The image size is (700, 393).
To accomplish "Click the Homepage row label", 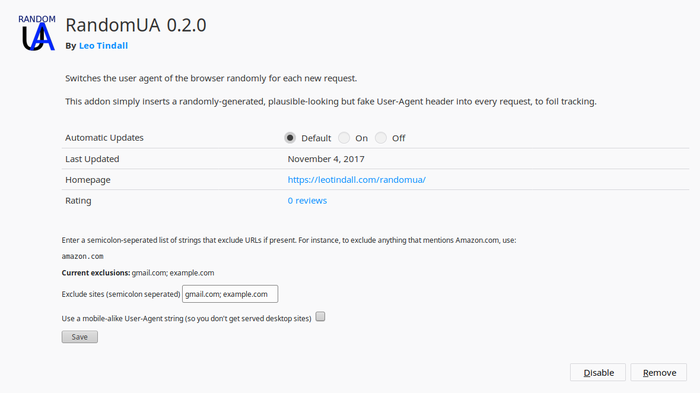I will 88,180.
